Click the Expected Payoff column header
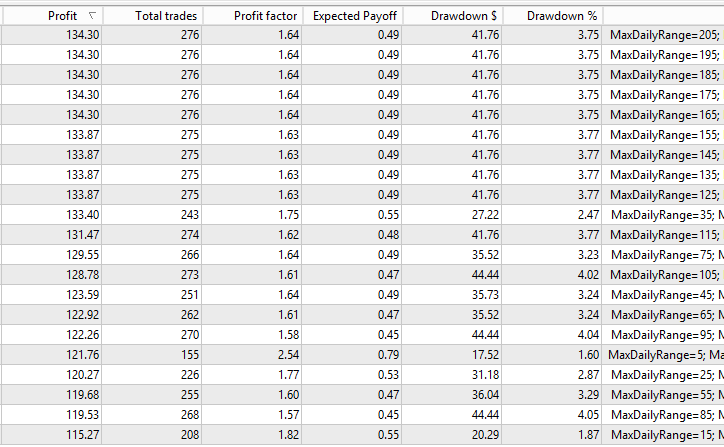This screenshot has width=724, height=447. (x=353, y=16)
